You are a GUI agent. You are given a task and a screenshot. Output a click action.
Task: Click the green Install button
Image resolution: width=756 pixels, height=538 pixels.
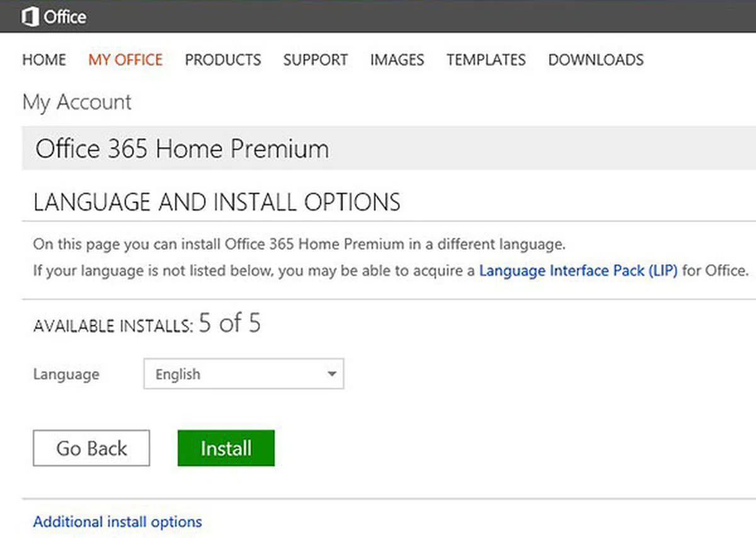coord(226,448)
